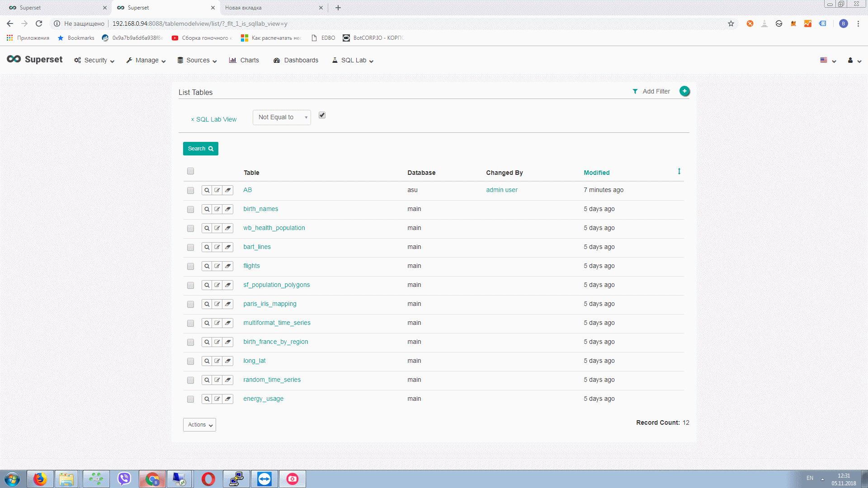Click the teal Add Filter plus button
868x488 pixels.
pyautogui.click(x=684, y=91)
